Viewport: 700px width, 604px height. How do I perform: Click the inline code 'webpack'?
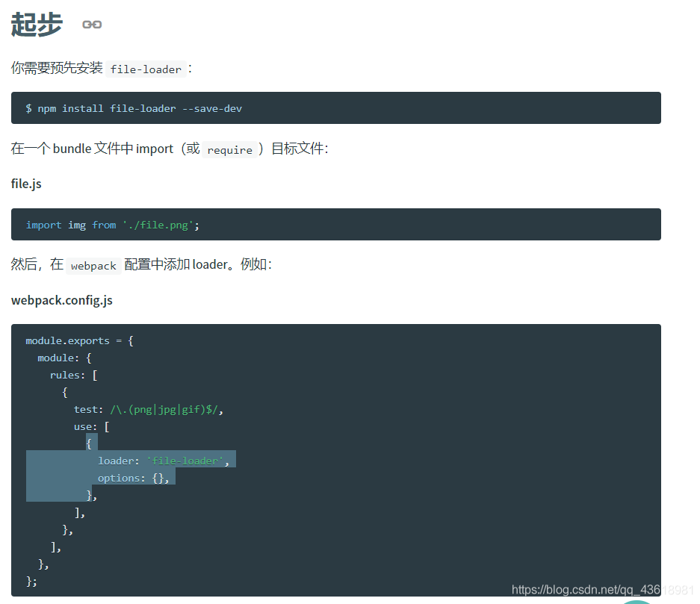(x=93, y=266)
